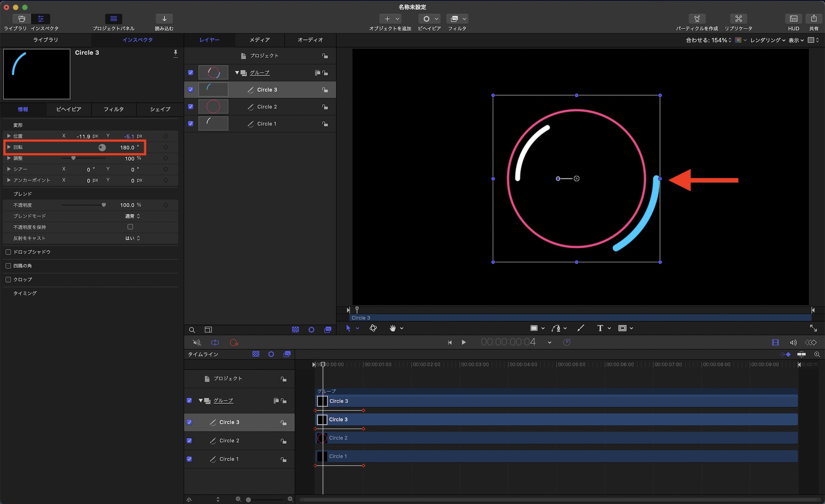Select the Text tool in canvas toolbar
825x504 pixels.
600,328
